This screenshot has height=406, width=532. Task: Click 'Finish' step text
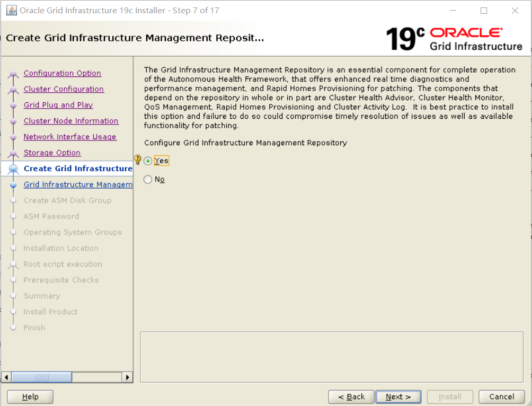click(34, 328)
